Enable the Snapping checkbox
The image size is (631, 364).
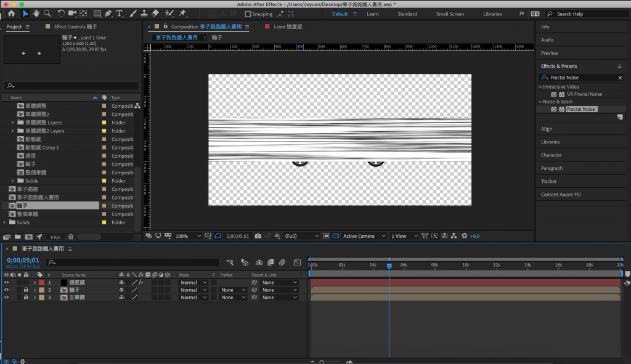[248, 14]
